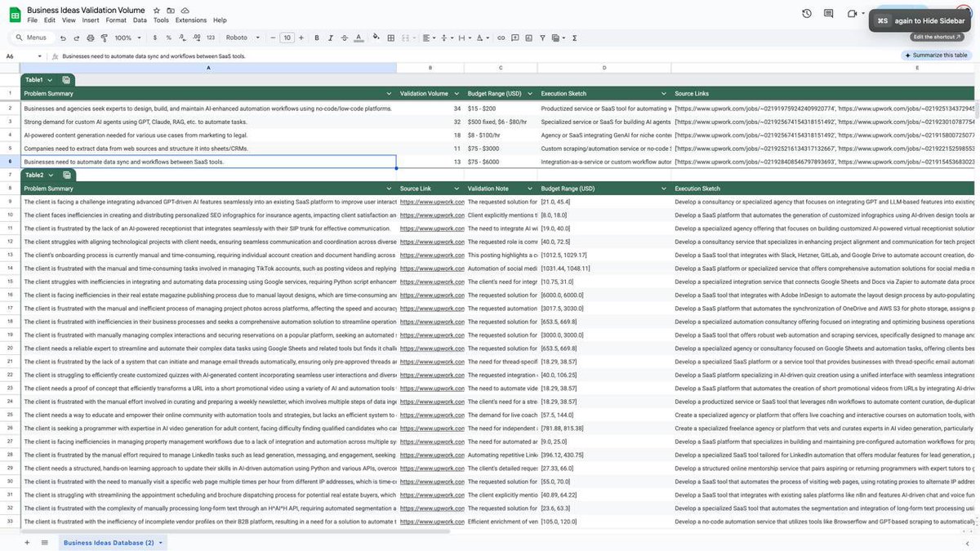Open the Insert menu

pyautogui.click(x=91, y=20)
